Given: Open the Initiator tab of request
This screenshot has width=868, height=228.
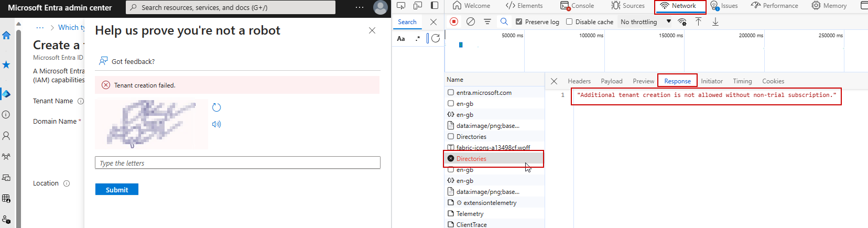Looking at the screenshot, I should (712, 81).
